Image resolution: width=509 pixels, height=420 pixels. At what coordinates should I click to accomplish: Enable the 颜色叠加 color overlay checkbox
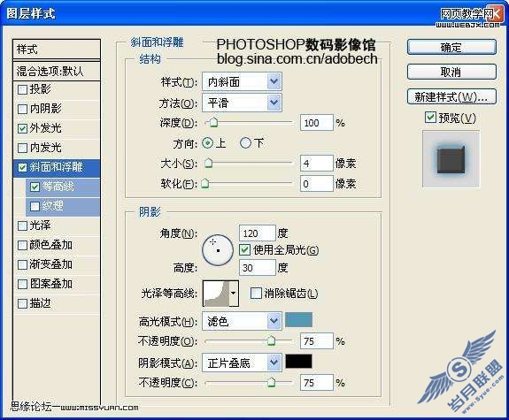coord(22,245)
